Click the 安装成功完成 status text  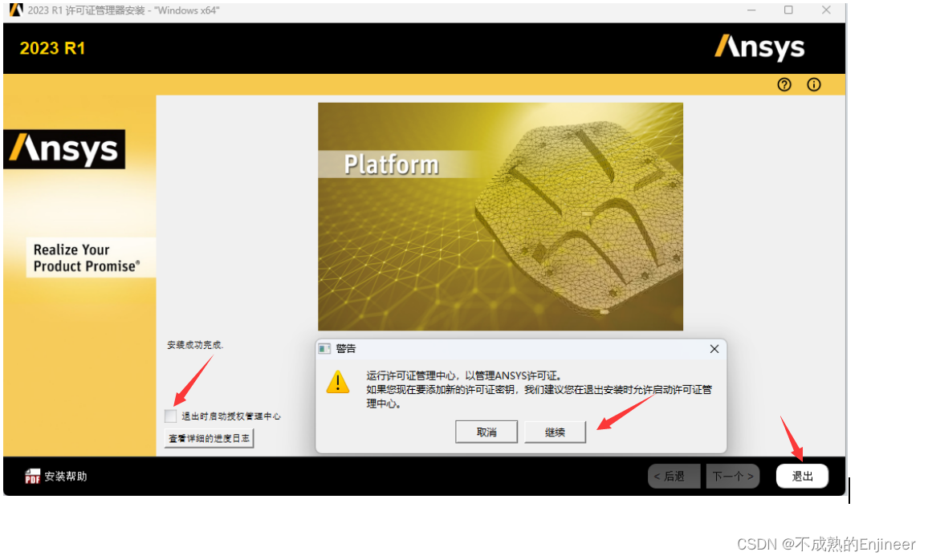pyautogui.click(x=195, y=345)
